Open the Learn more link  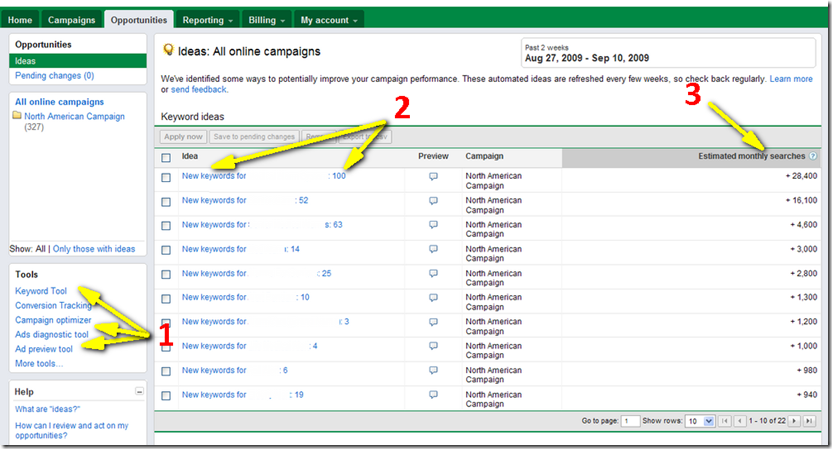click(x=791, y=79)
